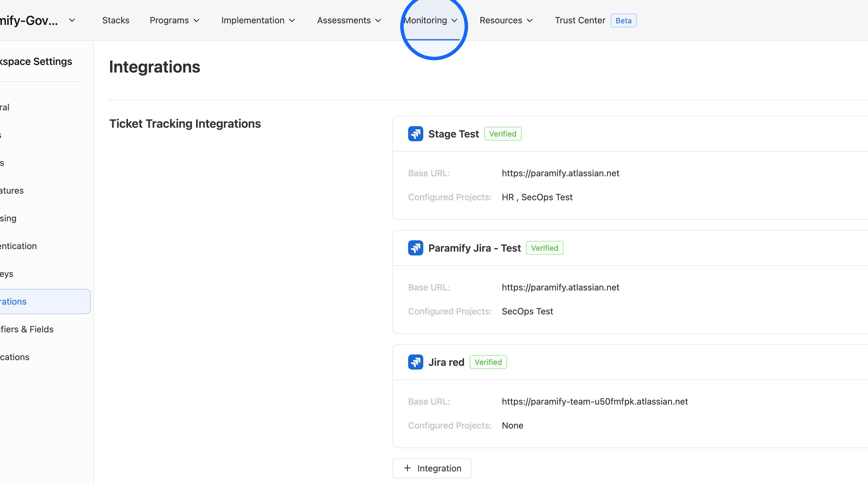Click the Paramify Jira - Test base URL value
868x485 pixels.
tap(560, 287)
